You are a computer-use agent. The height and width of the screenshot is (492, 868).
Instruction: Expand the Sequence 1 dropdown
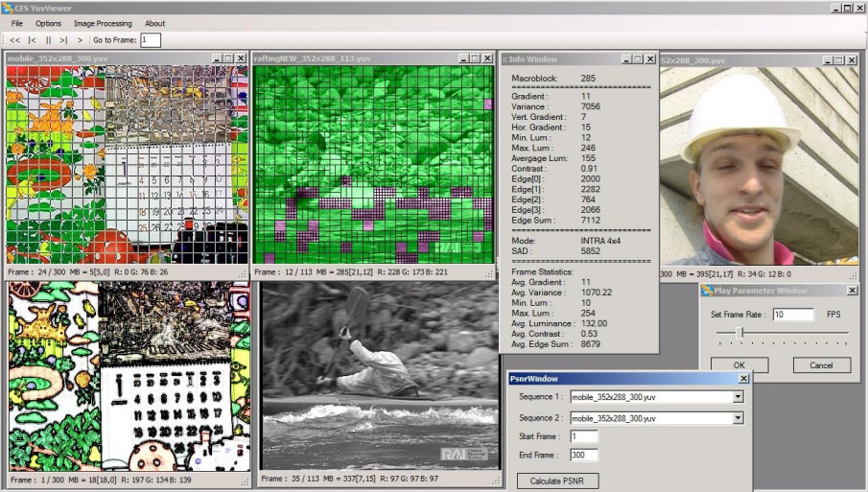(738, 397)
